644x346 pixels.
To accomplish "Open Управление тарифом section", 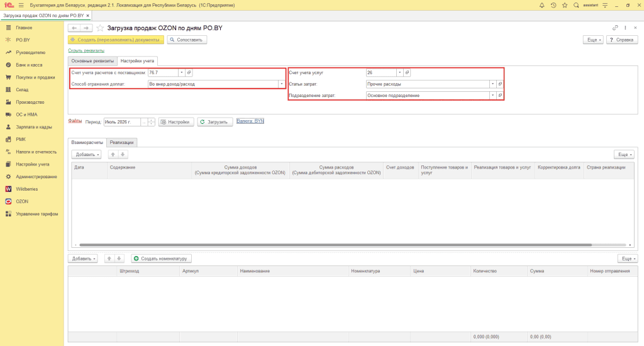I will coord(36,214).
